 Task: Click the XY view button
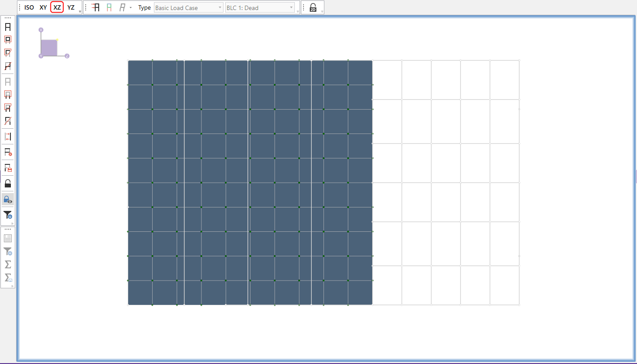pos(43,7)
